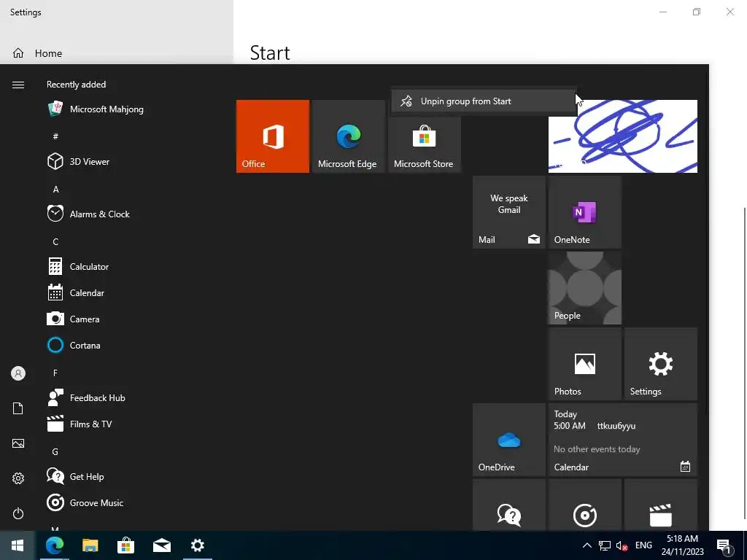This screenshot has height=560, width=747.
Task: Select the # letter header in the app list
Action: coord(55,136)
